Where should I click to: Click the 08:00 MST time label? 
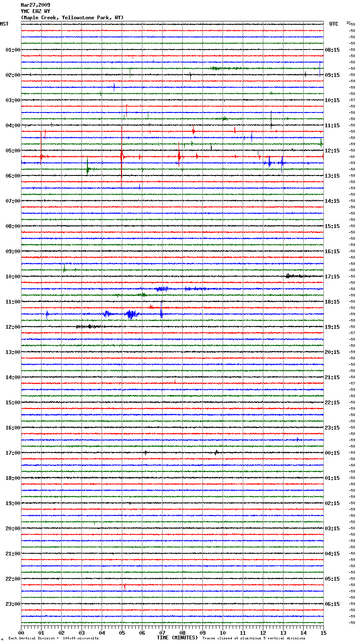(13, 226)
